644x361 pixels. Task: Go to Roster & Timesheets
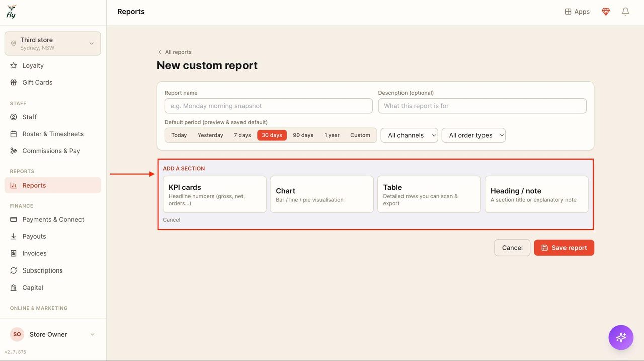click(x=53, y=134)
